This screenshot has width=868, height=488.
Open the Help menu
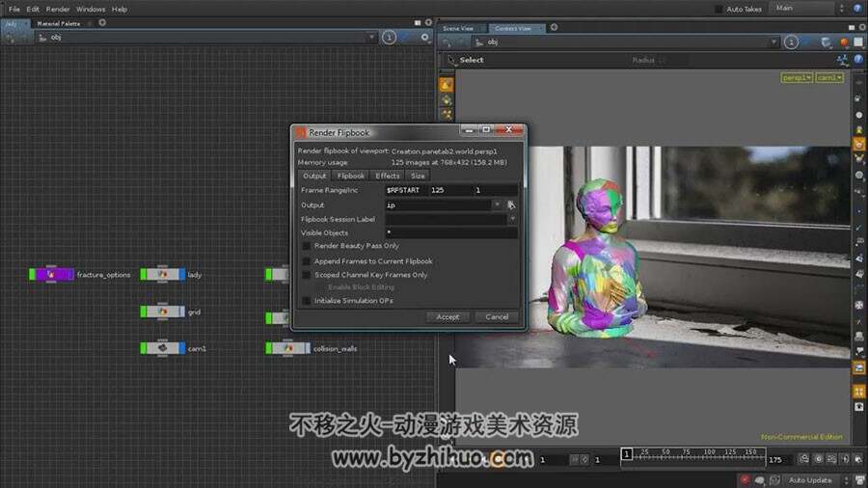click(119, 9)
